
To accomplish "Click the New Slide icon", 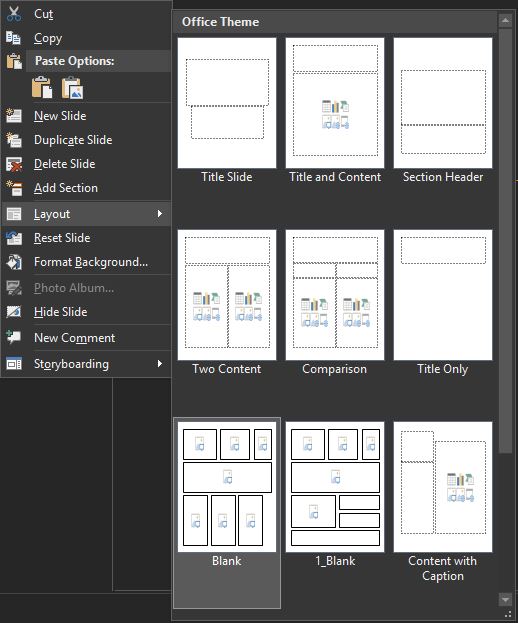I will (14, 116).
